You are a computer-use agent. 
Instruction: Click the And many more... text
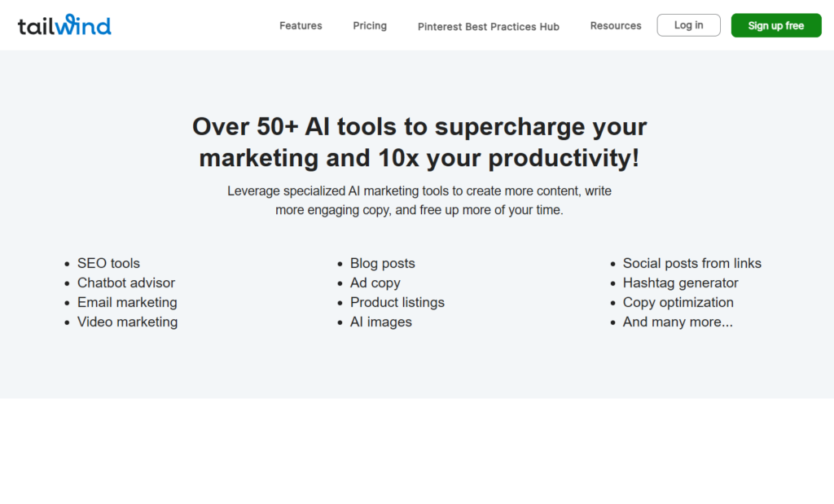[678, 322]
